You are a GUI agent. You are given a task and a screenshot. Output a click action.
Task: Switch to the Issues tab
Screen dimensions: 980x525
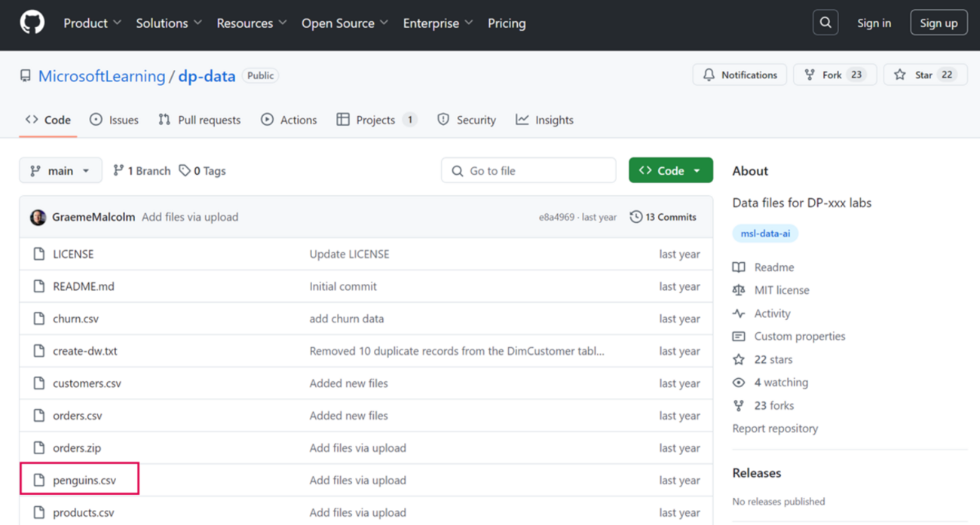[x=114, y=120]
